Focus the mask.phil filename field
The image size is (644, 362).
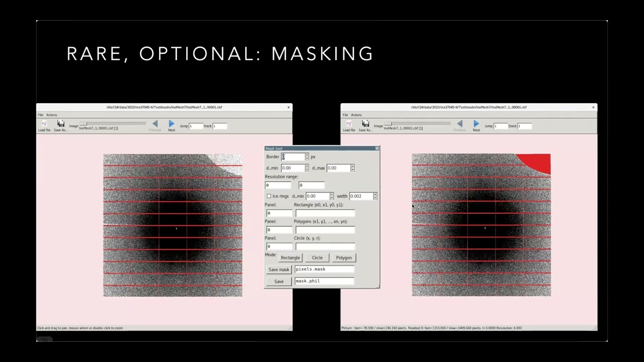tap(325, 281)
